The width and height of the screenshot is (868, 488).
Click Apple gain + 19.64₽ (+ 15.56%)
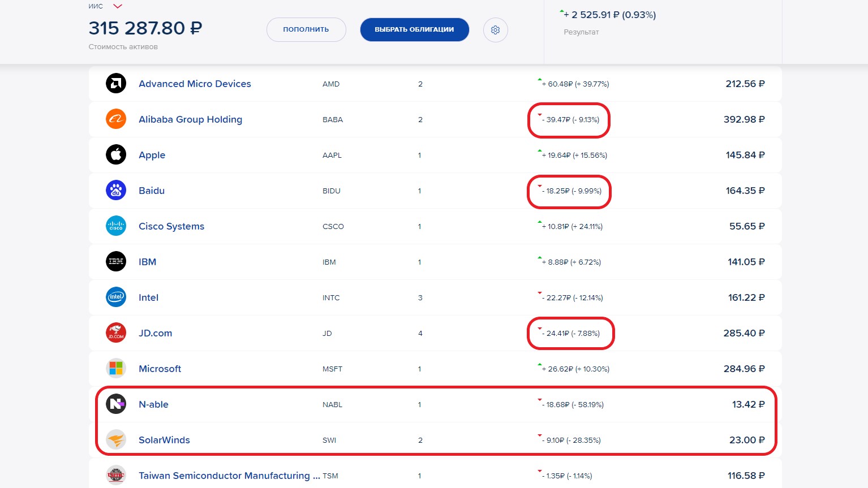(x=574, y=156)
